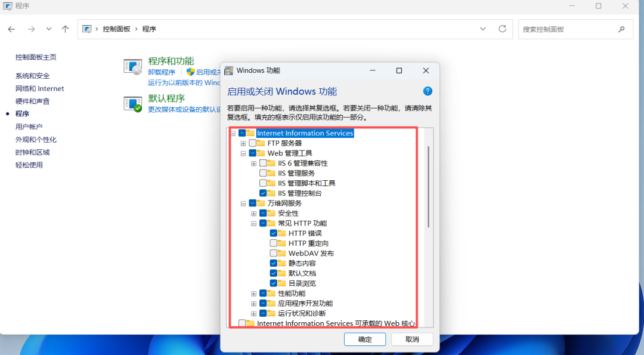Click the 程序和功能 icon
This screenshot has width=644, height=355.
tap(132, 67)
